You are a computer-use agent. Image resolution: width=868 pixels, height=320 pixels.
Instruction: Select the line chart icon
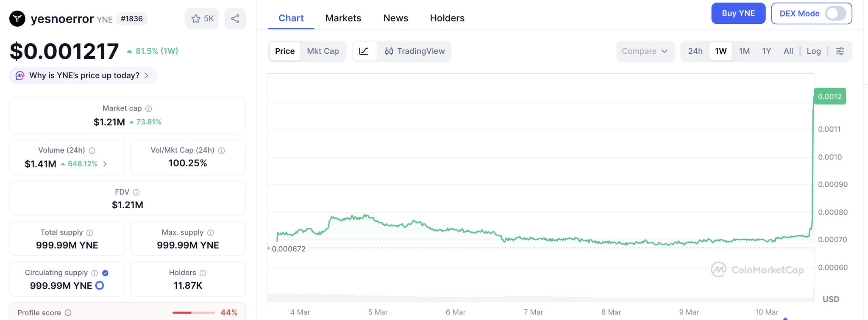364,51
